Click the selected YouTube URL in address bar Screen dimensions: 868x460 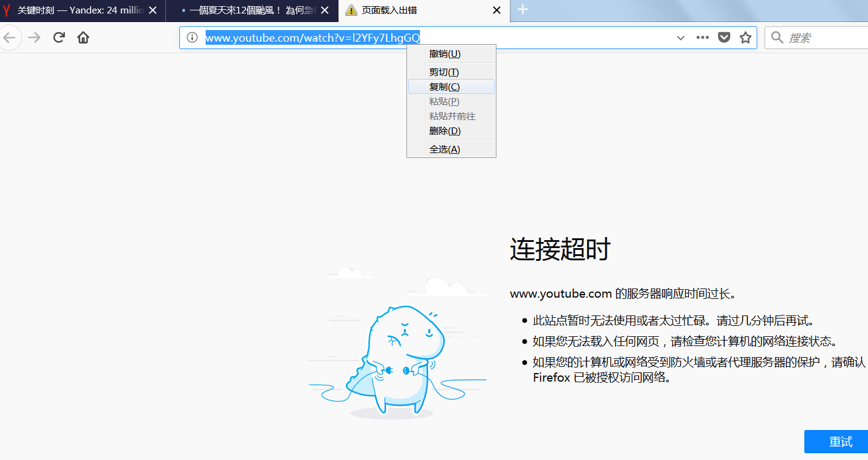pos(313,37)
